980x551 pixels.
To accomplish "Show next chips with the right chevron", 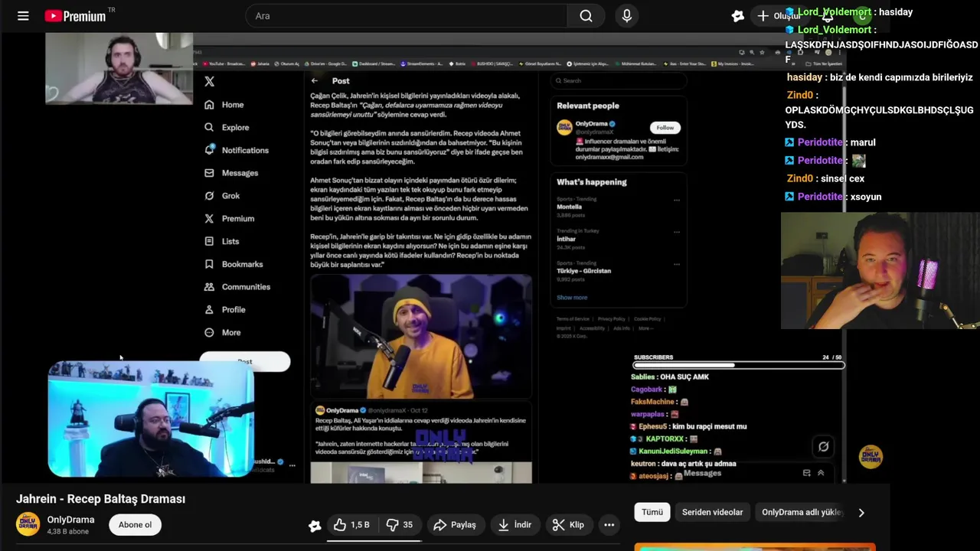I will 861,513.
